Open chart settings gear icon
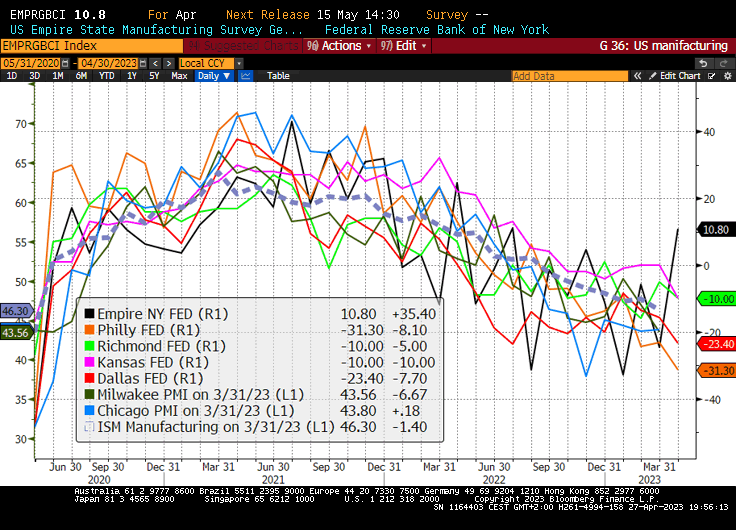This screenshot has width=736, height=530. [x=728, y=76]
